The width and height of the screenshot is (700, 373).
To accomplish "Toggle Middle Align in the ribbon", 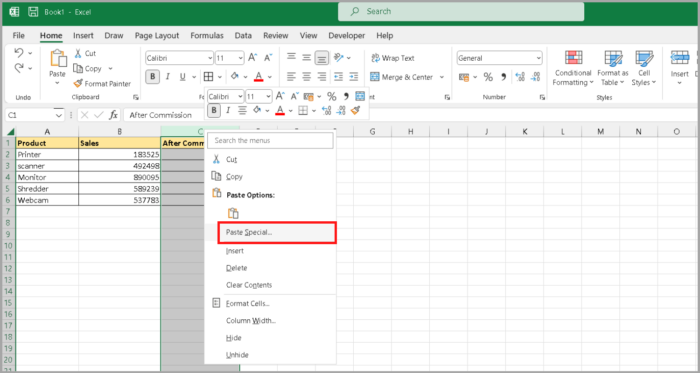I will click(x=306, y=58).
